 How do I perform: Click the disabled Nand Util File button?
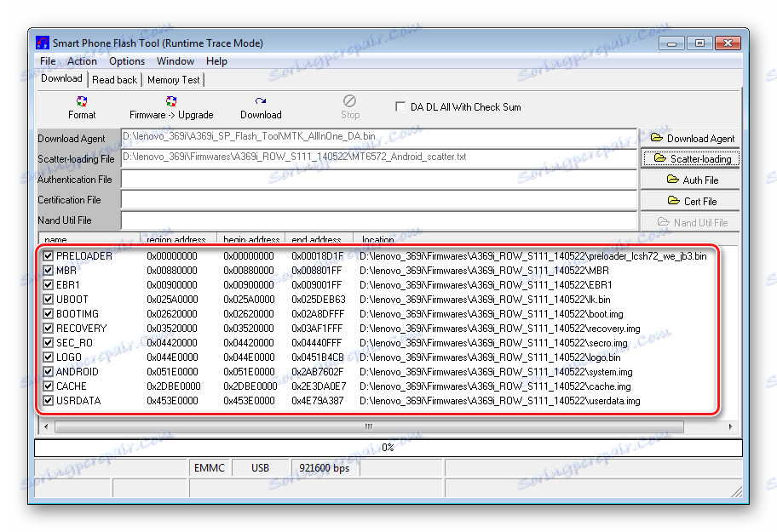click(691, 223)
